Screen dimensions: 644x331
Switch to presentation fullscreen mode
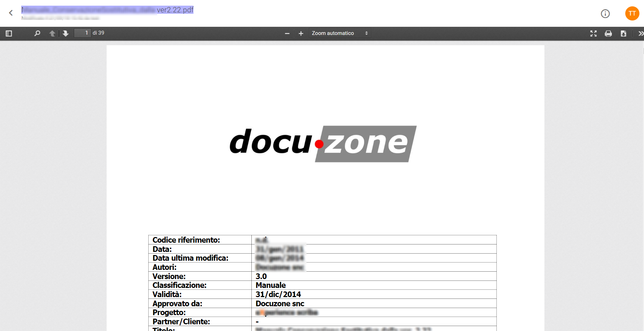[x=594, y=34]
